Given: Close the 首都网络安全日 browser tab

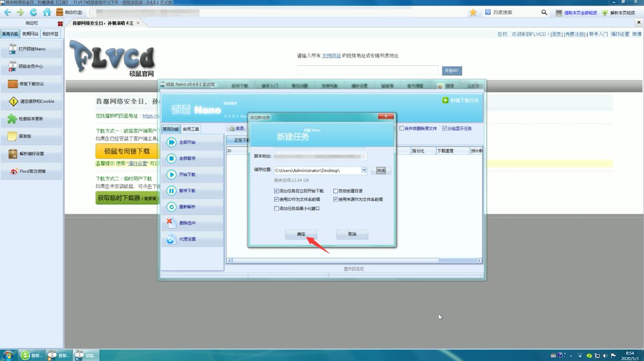Looking at the screenshot, I should point(138,23).
